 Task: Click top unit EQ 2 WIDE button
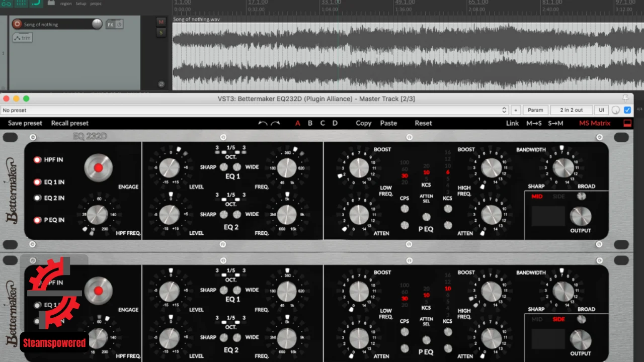coord(237,215)
